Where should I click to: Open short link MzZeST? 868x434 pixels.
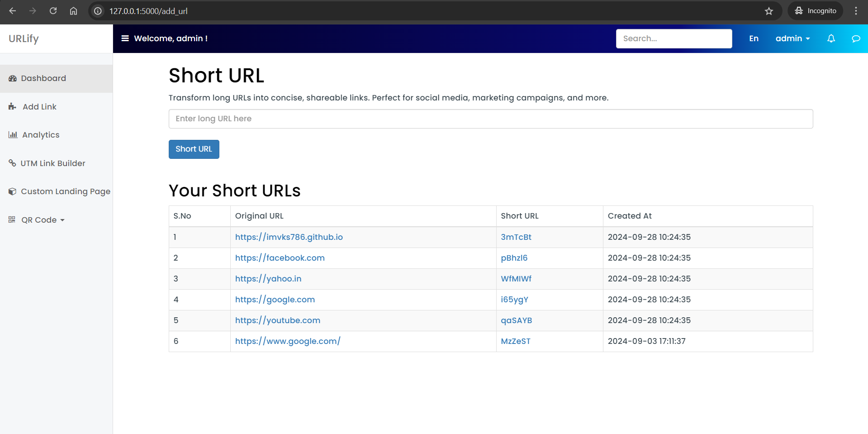(x=516, y=341)
